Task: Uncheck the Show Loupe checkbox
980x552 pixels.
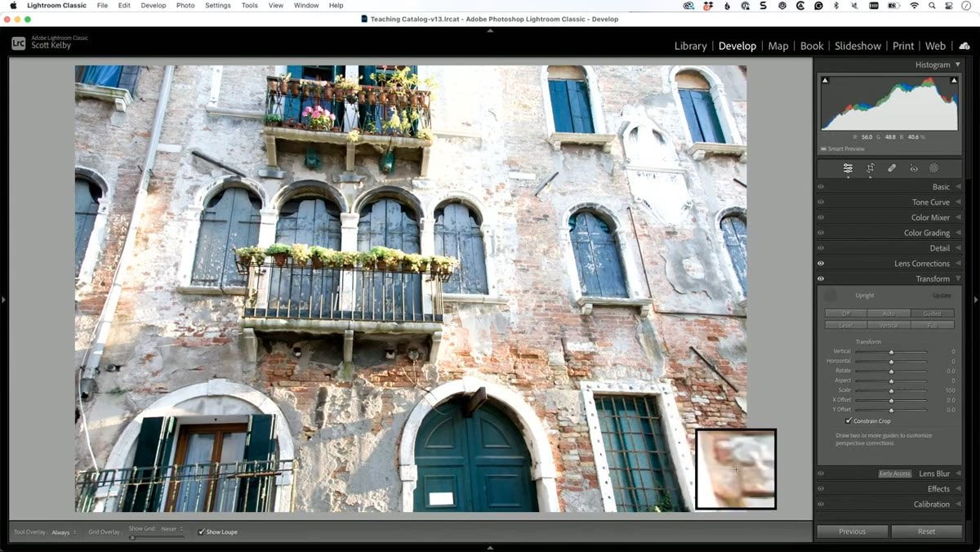Action: click(202, 532)
